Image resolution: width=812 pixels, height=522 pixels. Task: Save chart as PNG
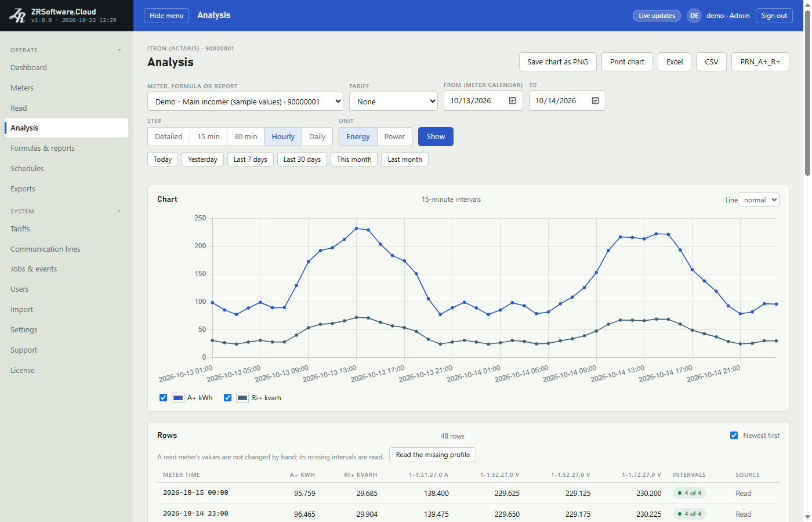click(x=557, y=62)
